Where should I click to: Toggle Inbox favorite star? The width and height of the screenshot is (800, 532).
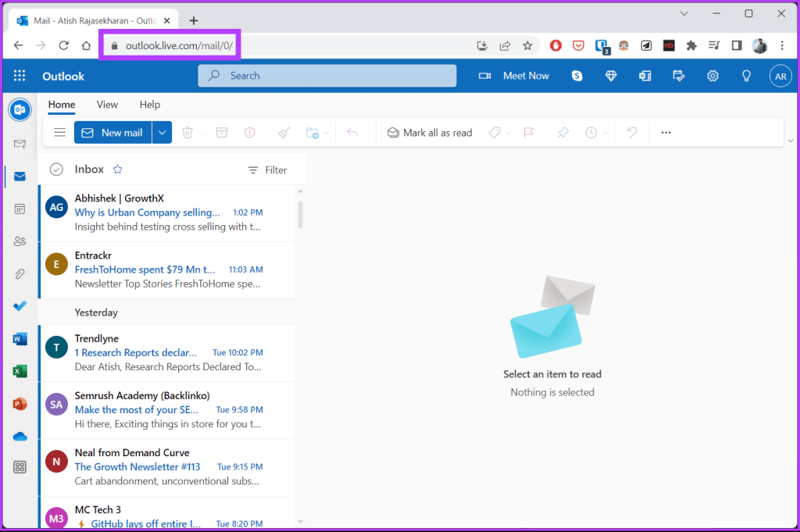pyautogui.click(x=118, y=170)
